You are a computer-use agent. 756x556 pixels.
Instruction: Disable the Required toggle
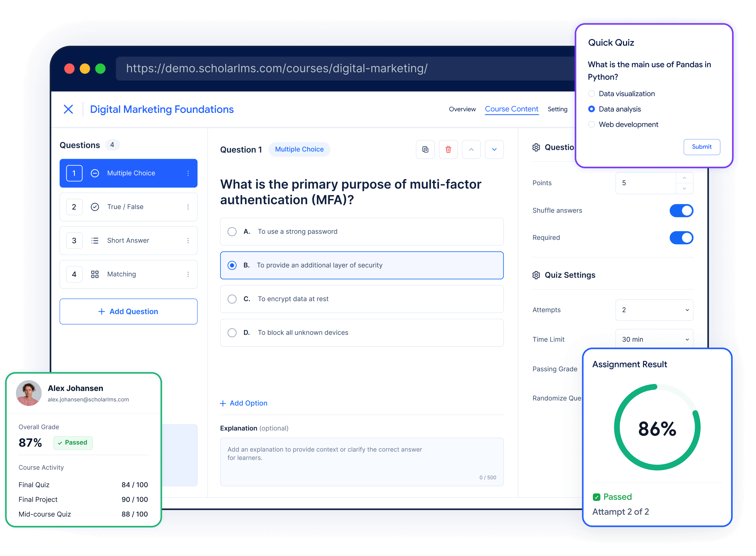[x=681, y=238]
